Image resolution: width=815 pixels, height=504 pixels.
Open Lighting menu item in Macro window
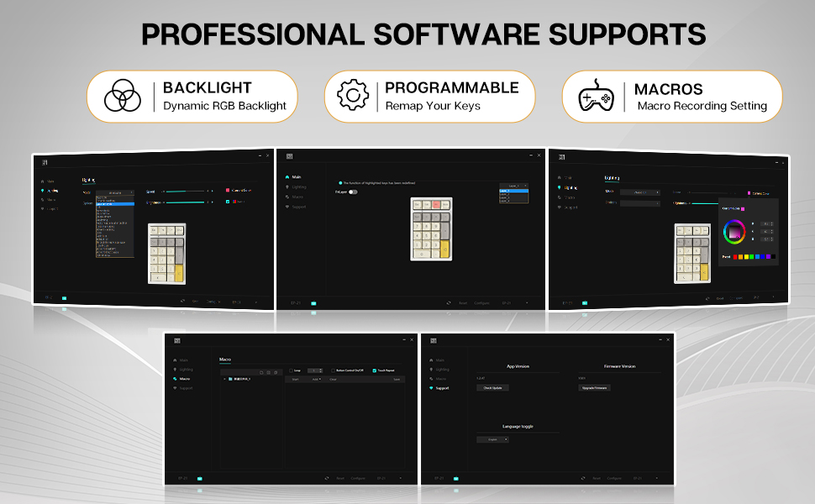click(x=186, y=370)
